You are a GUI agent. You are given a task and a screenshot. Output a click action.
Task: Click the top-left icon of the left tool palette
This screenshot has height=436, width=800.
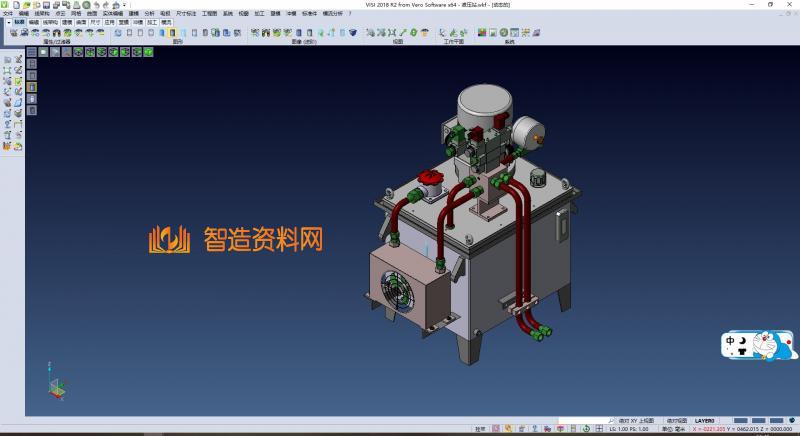[7, 60]
